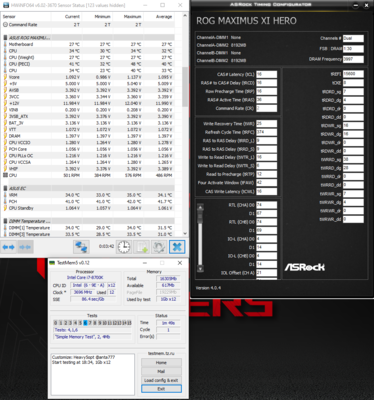This screenshot has width=374, height=400.
Task: Click the DRAM Frequency value field
Action: 353,59
